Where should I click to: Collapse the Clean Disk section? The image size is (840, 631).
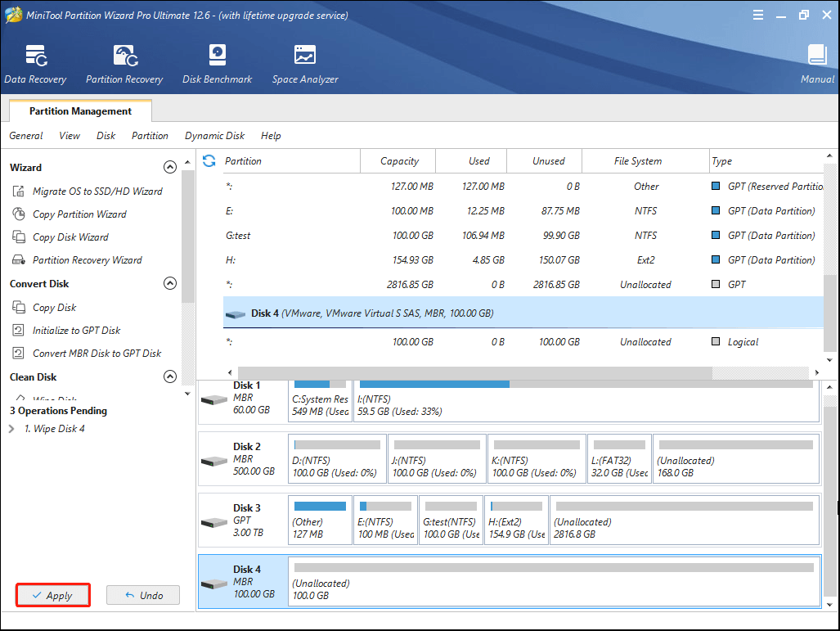coord(170,376)
